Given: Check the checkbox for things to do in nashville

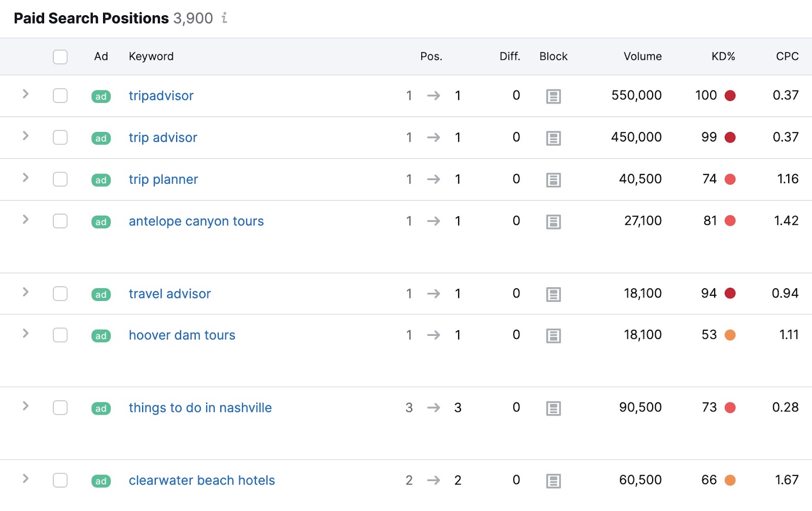Looking at the screenshot, I should tap(60, 408).
